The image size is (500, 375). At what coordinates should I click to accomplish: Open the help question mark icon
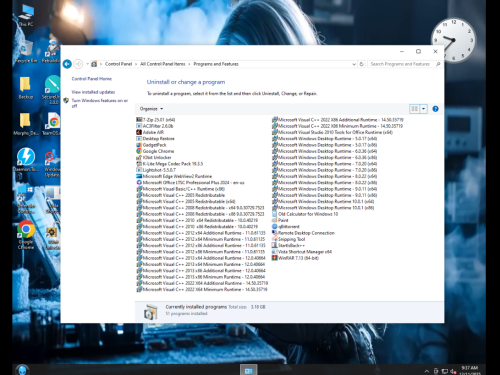(x=435, y=109)
